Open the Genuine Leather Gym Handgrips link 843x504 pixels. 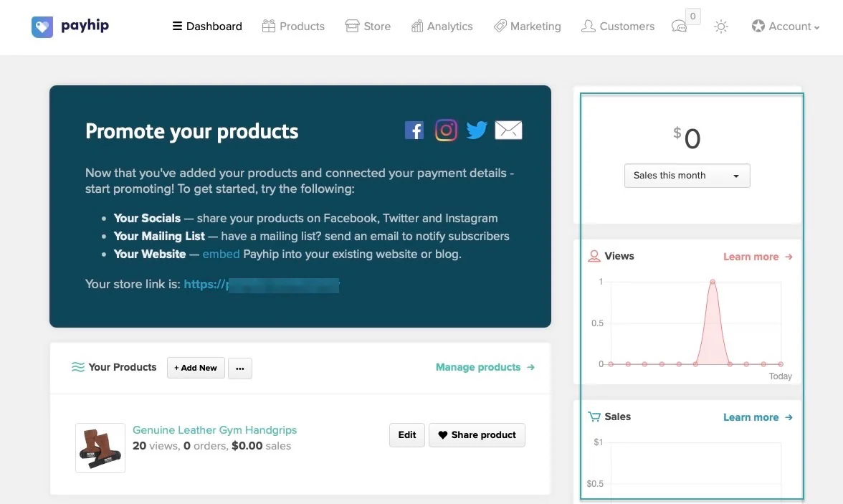point(214,429)
